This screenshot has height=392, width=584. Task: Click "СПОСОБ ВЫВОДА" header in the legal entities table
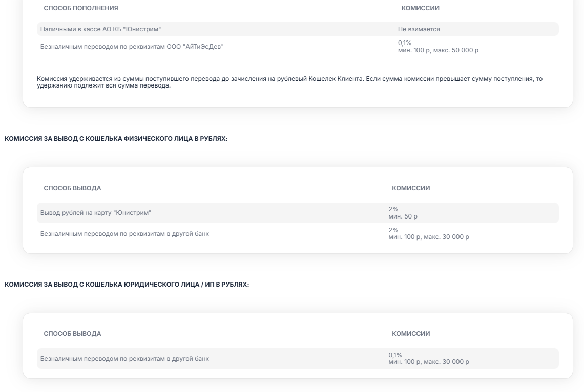tap(72, 334)
